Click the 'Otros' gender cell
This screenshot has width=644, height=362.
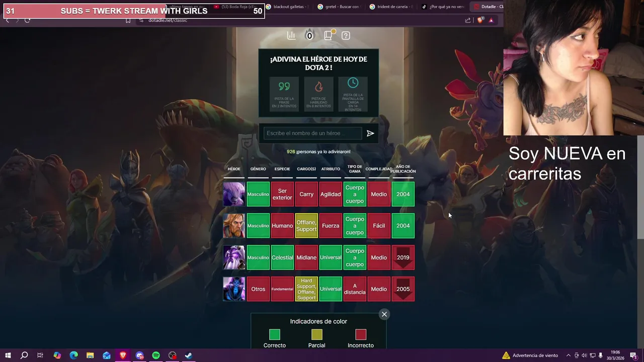[258, 289]
